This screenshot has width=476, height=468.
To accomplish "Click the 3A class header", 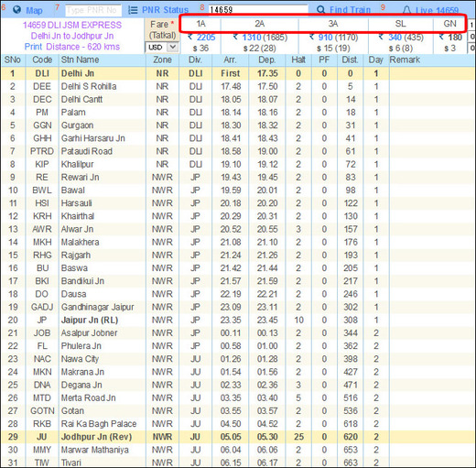I will [x=333, y=24].
